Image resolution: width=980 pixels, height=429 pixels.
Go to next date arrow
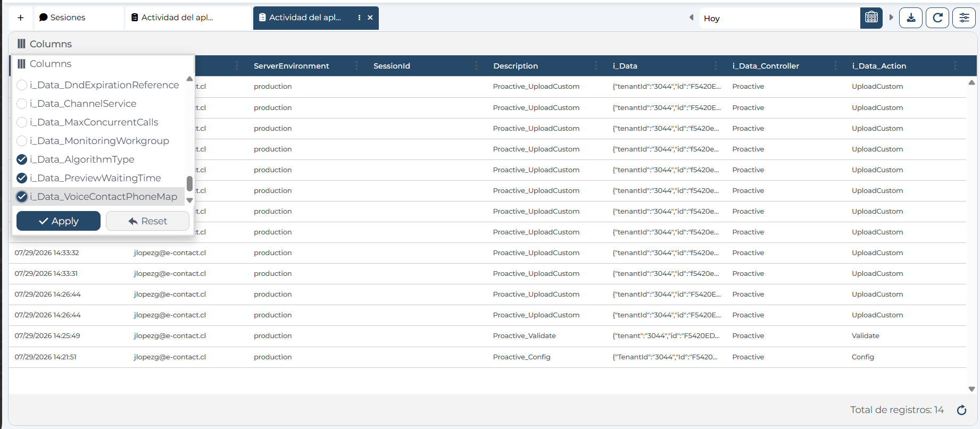891,18
